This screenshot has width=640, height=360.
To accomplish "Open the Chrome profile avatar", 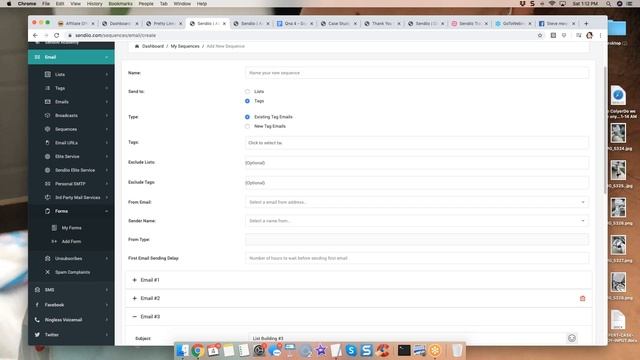I will (589, 36).
